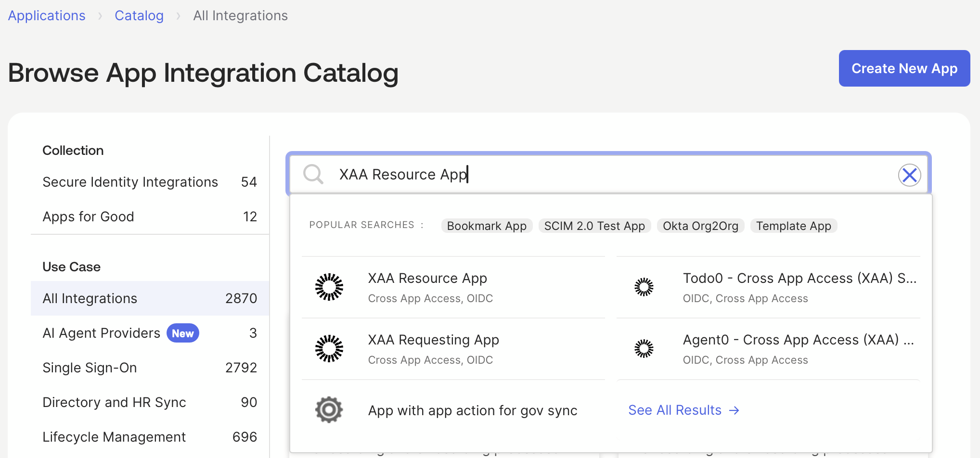
Task: Select the Lifecycle Management filter
Action: pos(150,437)
